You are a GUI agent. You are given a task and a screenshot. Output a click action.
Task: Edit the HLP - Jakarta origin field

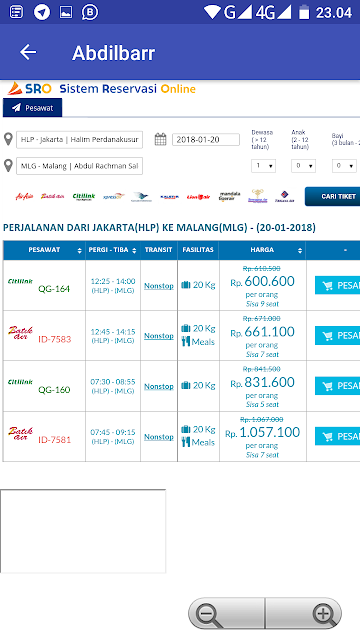(x=80, y=140)
